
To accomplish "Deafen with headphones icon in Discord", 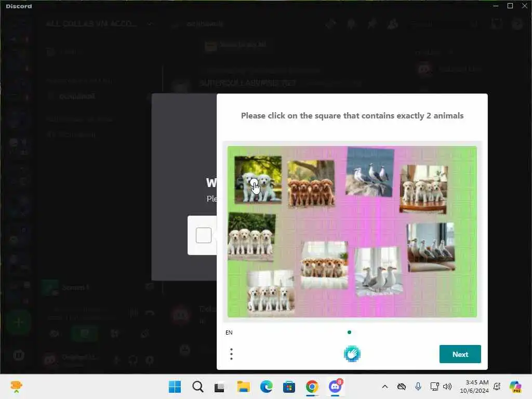I will click(133, 360).
